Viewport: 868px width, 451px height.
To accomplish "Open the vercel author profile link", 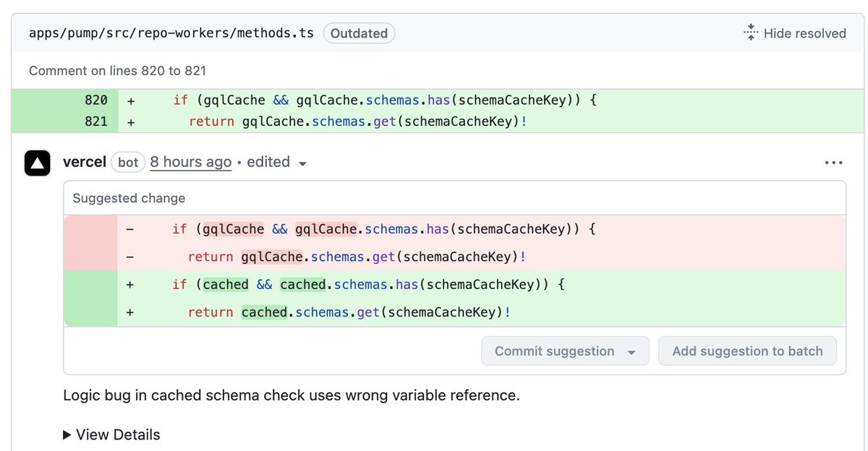I will [85, 162].
